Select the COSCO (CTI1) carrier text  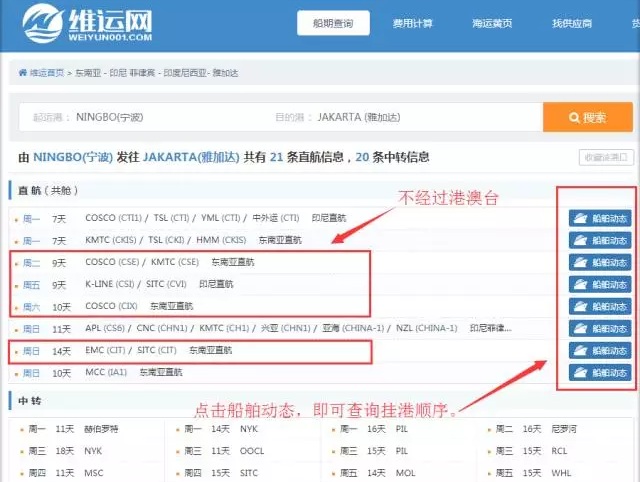(x=113, y=218)
